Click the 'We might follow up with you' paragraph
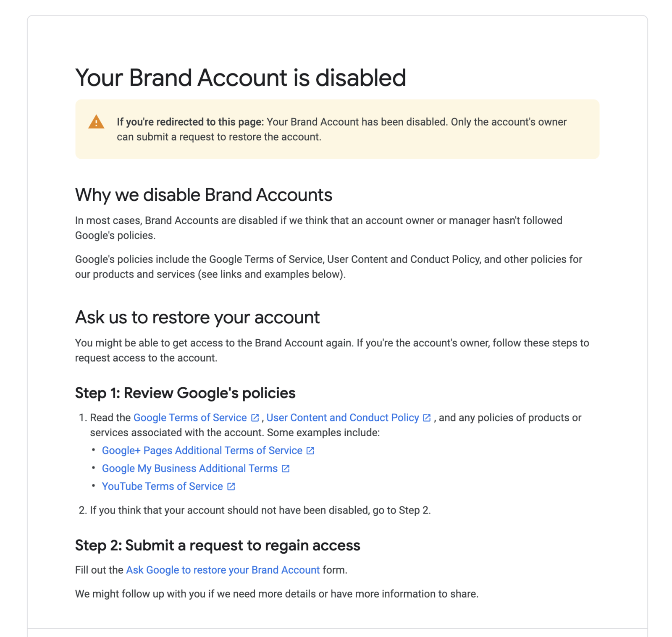 (277, 594)
